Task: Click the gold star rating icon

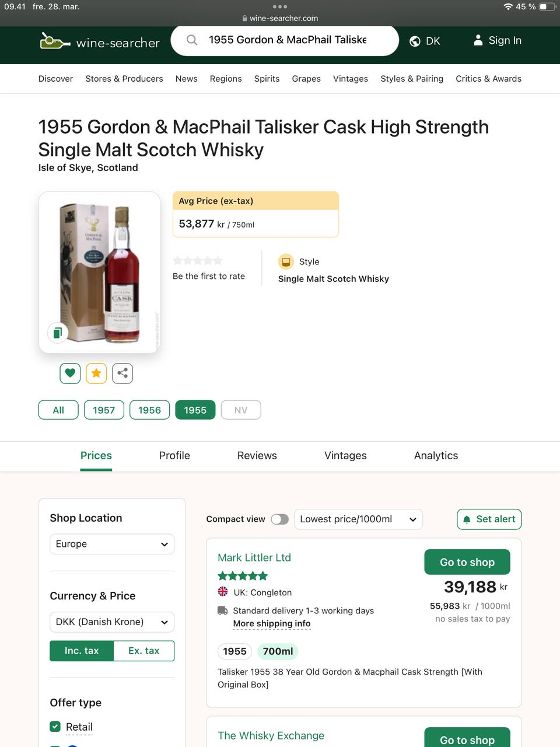Action: [x=96, y=373]
